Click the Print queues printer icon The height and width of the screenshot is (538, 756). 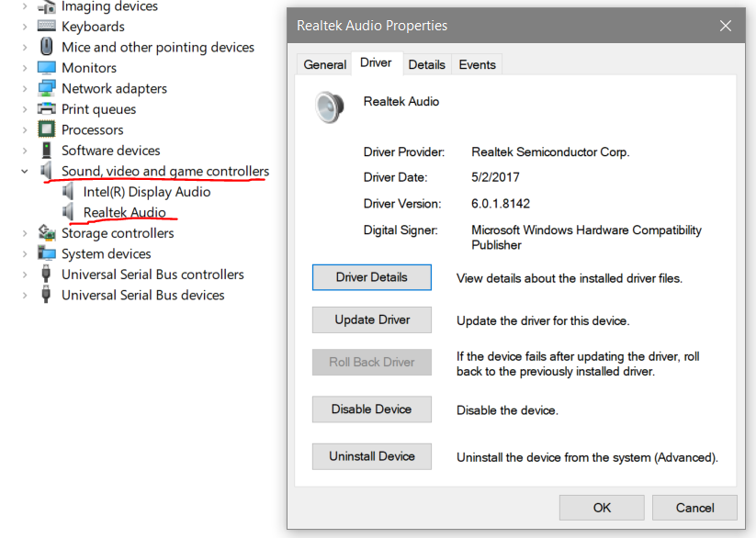[x=46, y=109]
